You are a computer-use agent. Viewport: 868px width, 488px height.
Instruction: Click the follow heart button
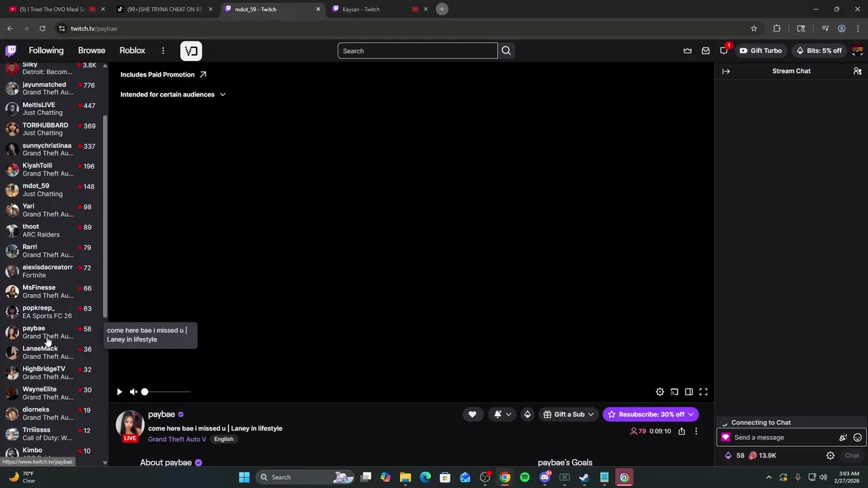(472, 414)
